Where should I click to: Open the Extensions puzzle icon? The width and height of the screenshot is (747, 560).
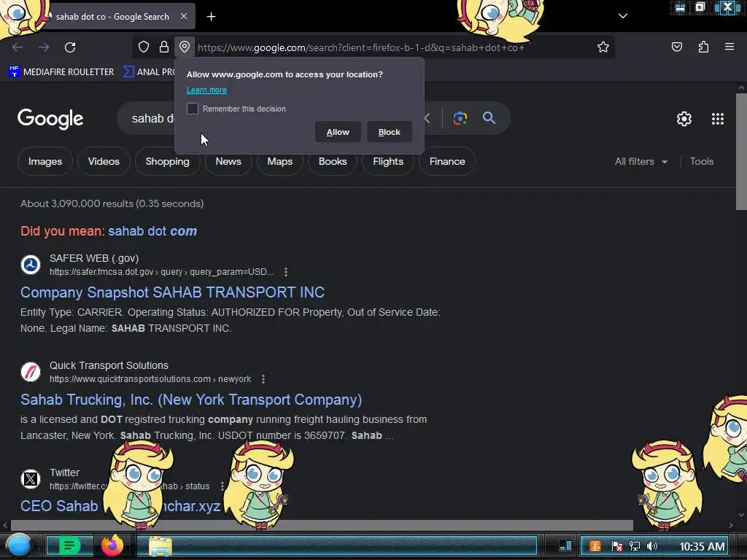(x=703, y=47)
